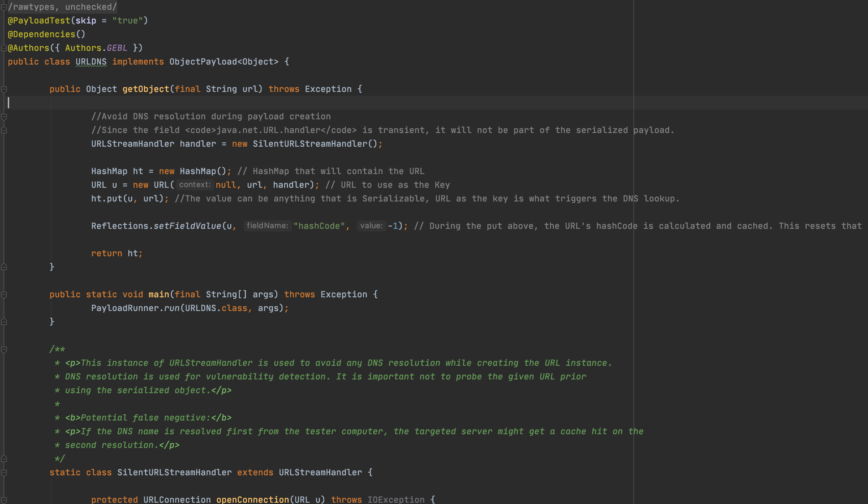This screenshot has width=868, height=504.
Task: Collapse the Javadoc comment fold marker
Action: [4, 349]
